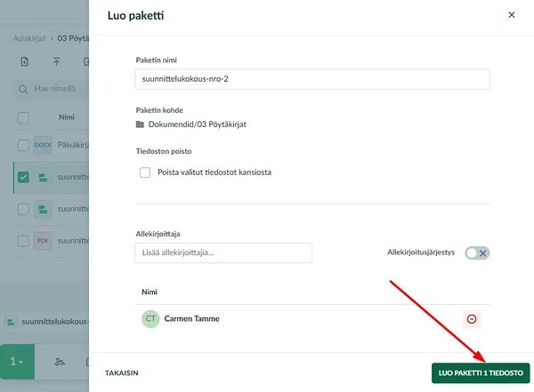Screen dimensions: 534x392
Task: Check 'Poista valitut tiedostot kansiosta' checkbox
Action: pos(145,172)
